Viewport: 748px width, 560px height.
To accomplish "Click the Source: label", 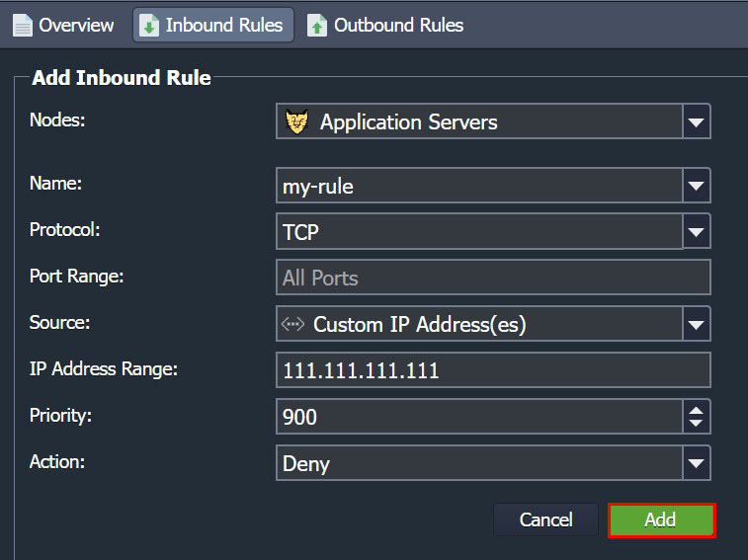I will tap(59, 322).
